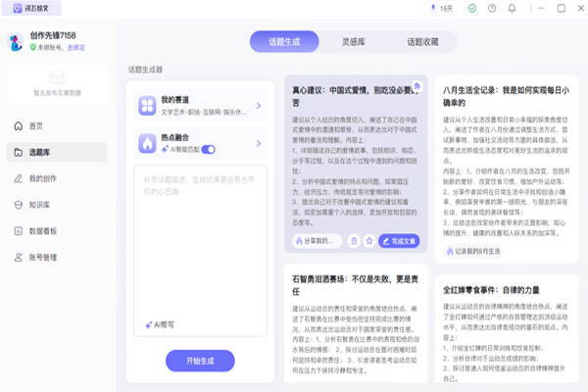Open 数据看板 in the sidebar
This screenshot has height=392, width=588.
coord(45,231)
